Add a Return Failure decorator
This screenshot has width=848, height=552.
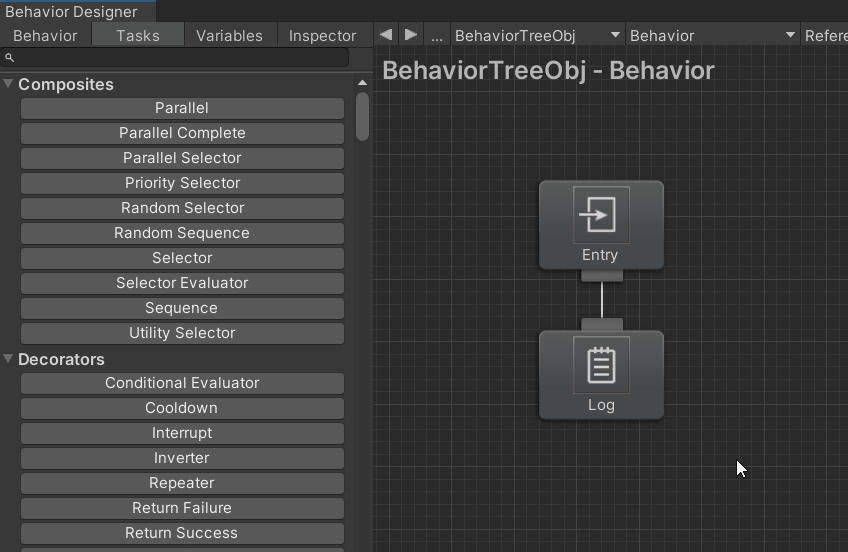(182, 508)
